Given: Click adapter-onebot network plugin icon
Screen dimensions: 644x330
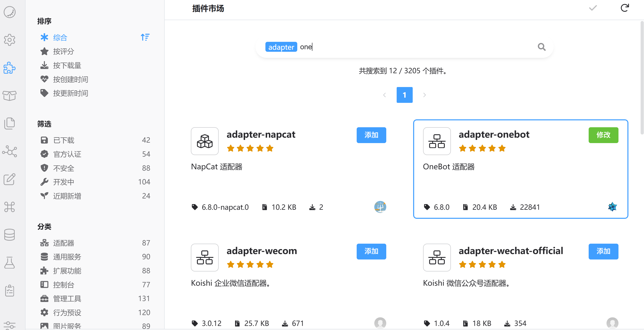Looking at the screenshot, I should [437, 141].
